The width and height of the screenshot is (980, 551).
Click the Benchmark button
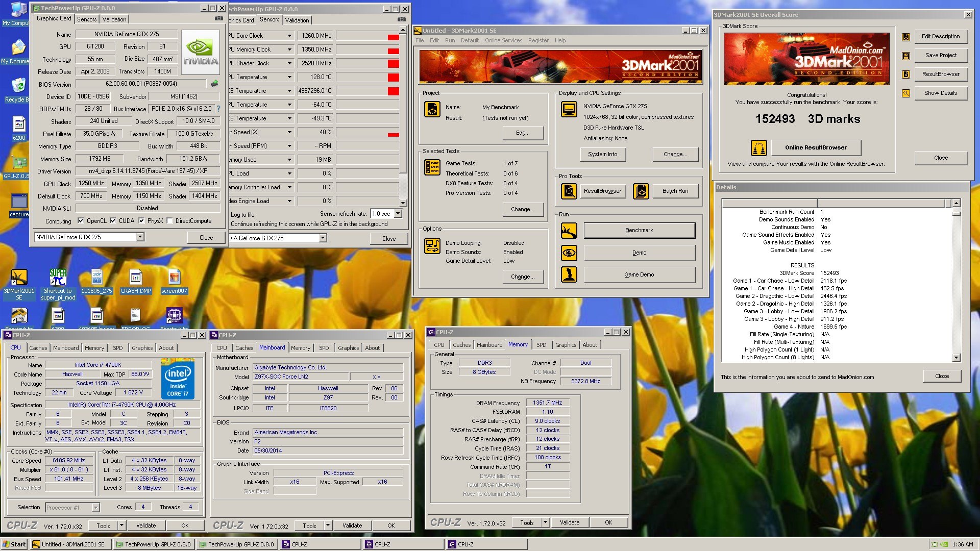(639, 231)
